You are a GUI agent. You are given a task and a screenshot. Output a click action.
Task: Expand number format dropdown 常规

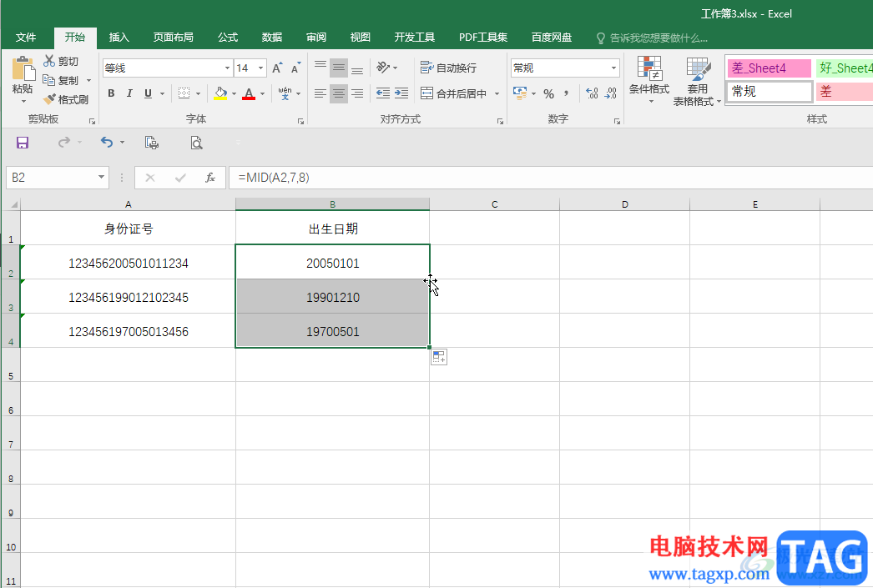coord(613,68)
